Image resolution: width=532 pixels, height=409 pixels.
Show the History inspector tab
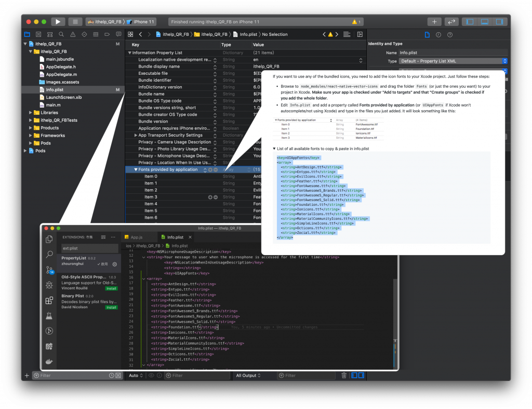(x=438, y=35)
